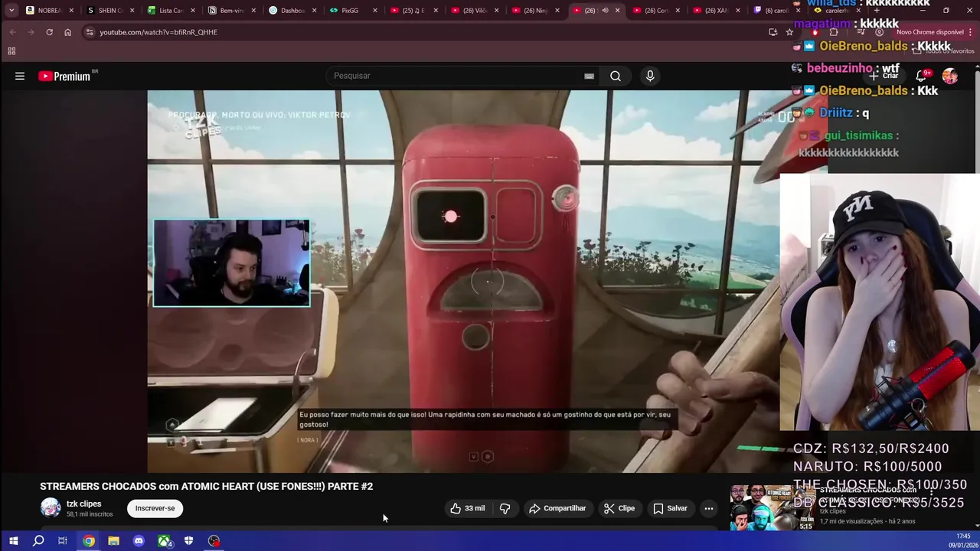Dislike the video with thumbs down
Image resolution: width=980 pixels, height=551 pixels.
(x=505, y=508)
